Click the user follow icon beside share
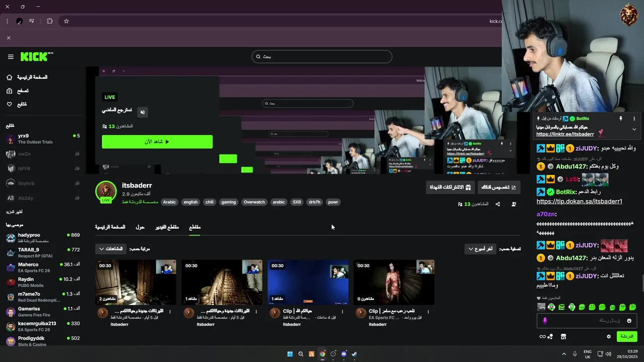Screen dimensions: 644x362 [x=514, y=204]
